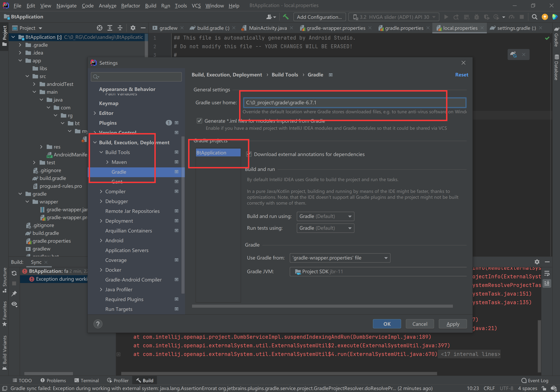The height and width of the screenshot is (392, 560).
Task: Open the VCS menu
Action: coord(196,6)
